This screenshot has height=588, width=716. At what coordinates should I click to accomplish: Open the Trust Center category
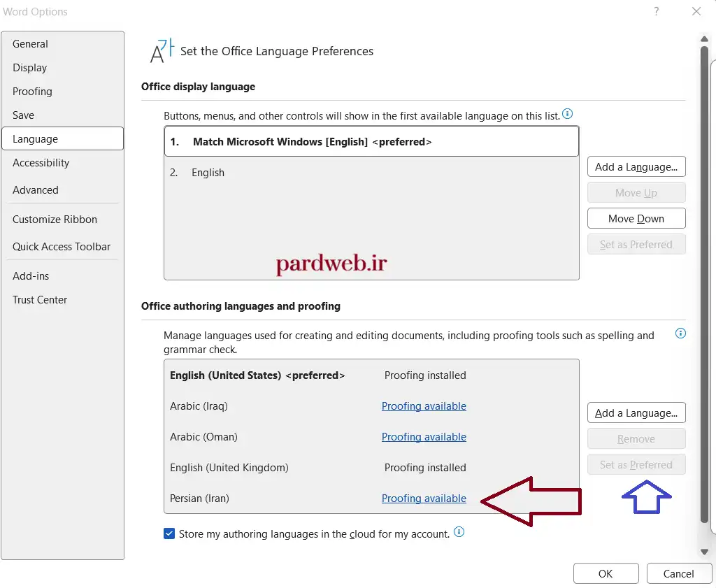[62, 300]
